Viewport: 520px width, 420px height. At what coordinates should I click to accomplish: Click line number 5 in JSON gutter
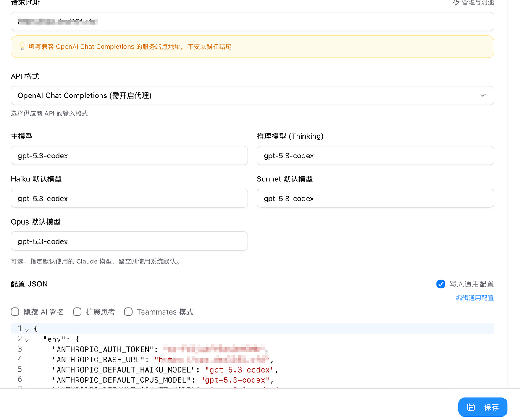(20, 369)
